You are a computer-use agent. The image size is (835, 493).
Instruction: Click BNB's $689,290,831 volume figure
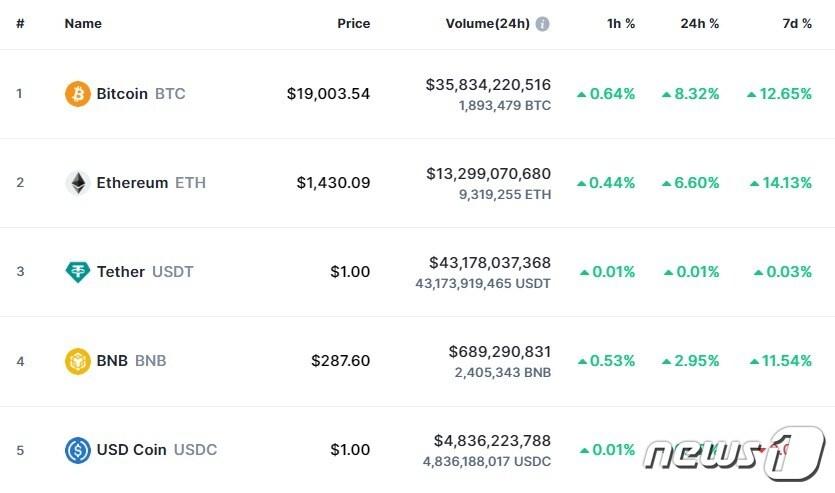pyautogui.click(x=500, y=352)
